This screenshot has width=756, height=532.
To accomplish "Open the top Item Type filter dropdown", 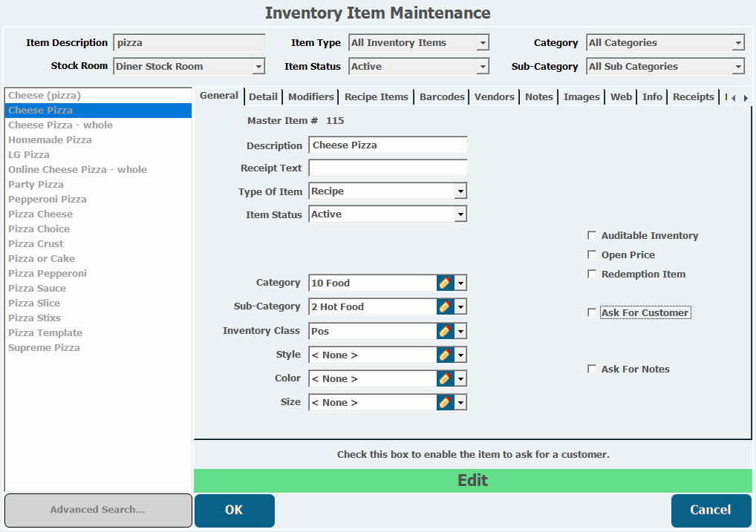I will tap(483, 43).
